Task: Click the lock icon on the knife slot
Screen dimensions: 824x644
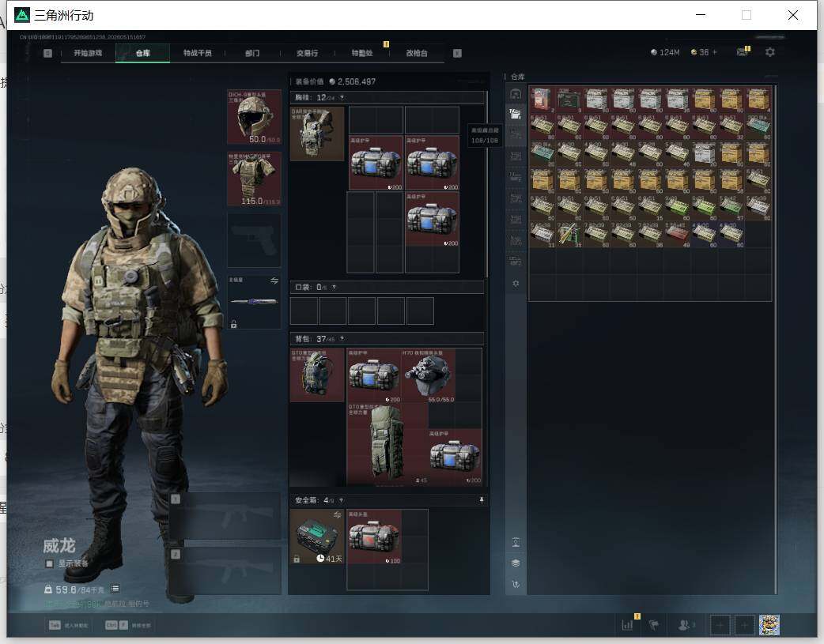Action: tap(233, 324)
